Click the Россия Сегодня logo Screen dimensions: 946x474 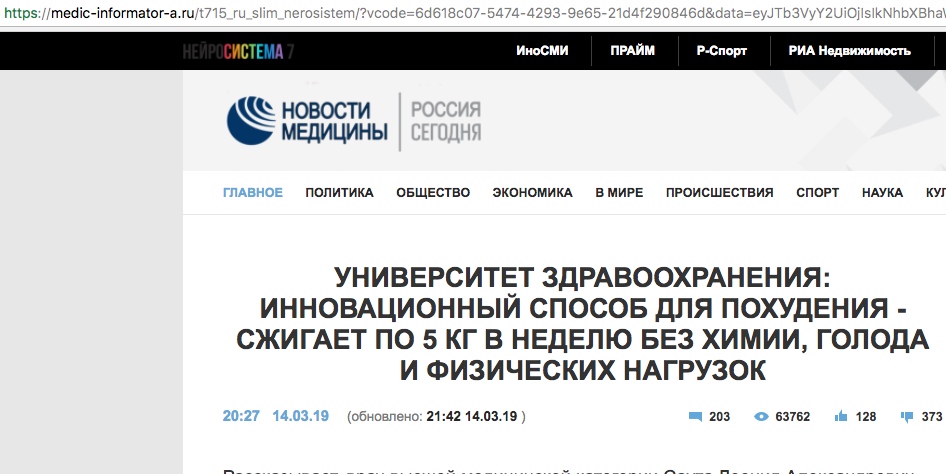[446, 121]
